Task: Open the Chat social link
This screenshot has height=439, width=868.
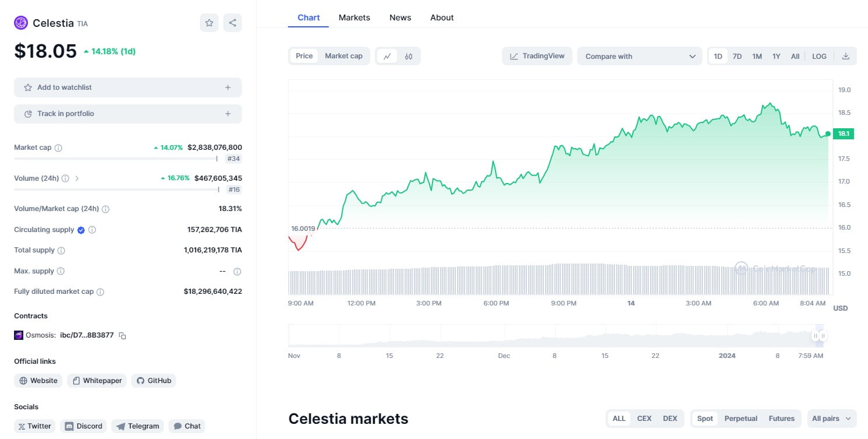Action: (x=187, y=426)
